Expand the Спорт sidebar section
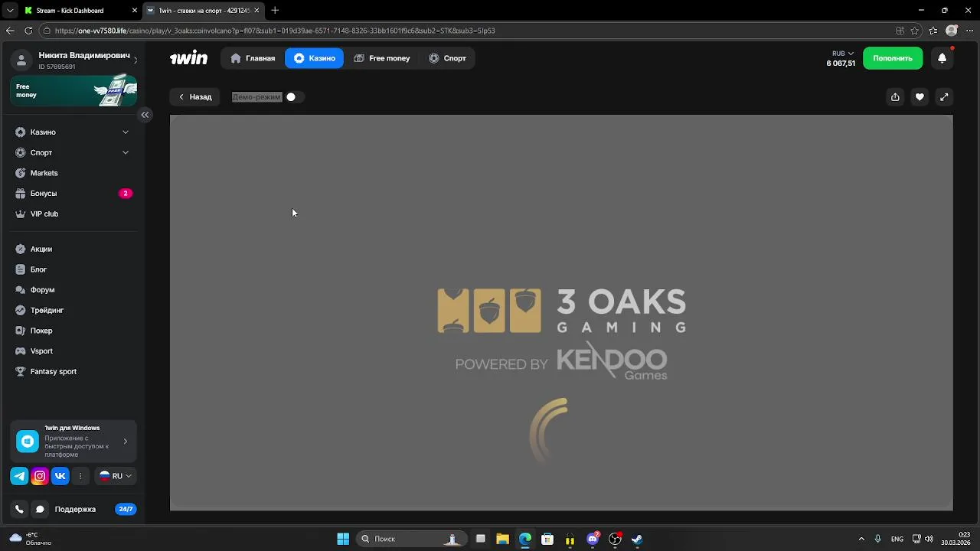 73,152
